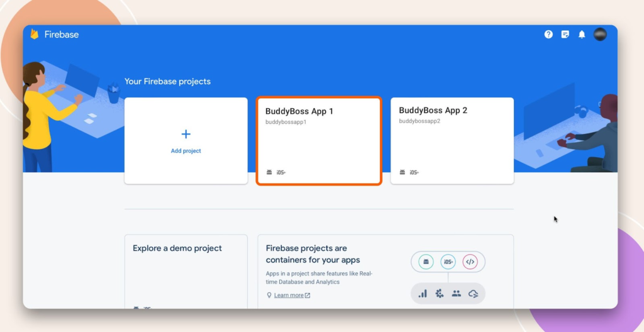Click Android icon in BuddyBoss App 2 card
Screen dimensions: 644x332
tap(402, 172)
